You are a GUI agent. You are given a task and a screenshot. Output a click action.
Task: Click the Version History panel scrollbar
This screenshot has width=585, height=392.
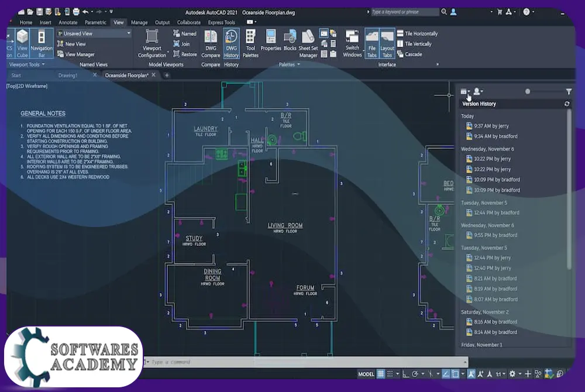pos(569,189)
